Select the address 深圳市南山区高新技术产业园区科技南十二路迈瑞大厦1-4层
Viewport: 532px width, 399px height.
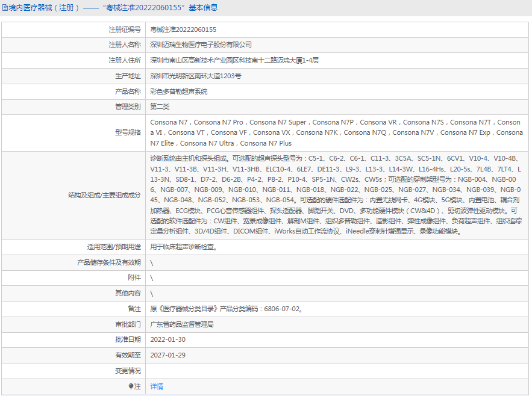[x=234, y=60]
